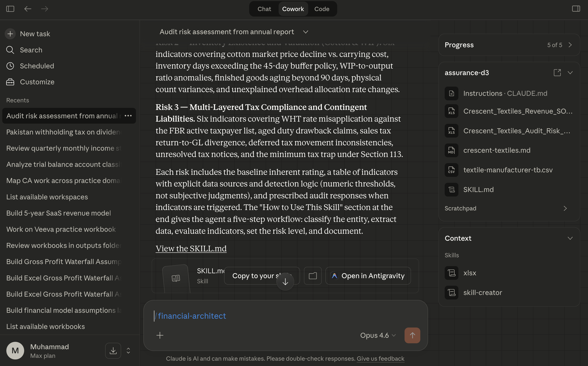588x366 pixels.
Task: Switch to the Code tab
Action: 321,9
